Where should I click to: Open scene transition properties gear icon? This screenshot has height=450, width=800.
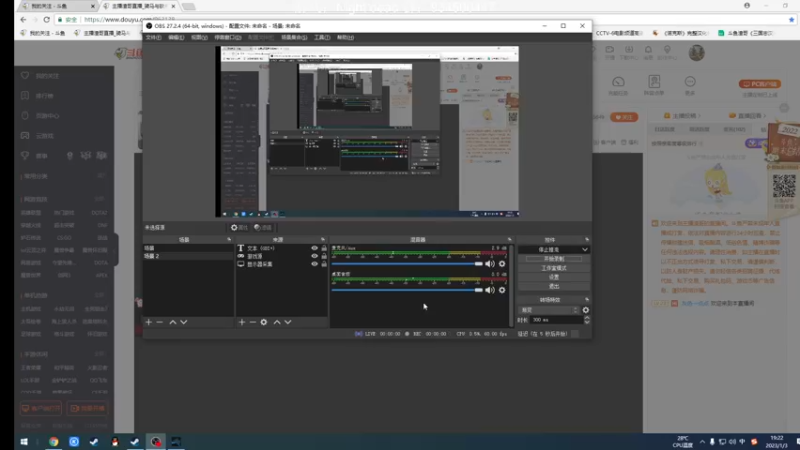[x=586, y=310]
